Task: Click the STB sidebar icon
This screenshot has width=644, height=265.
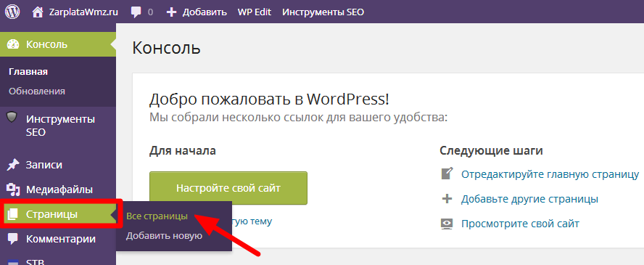Action: pyautogui.click(x=13, y=262)
